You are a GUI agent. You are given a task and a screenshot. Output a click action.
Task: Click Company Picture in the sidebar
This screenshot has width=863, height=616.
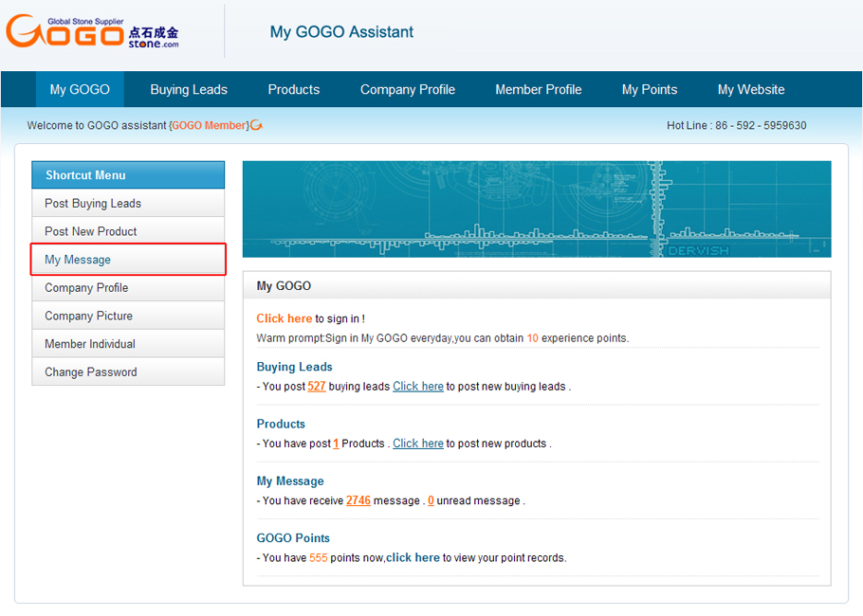tap(88, 317)
